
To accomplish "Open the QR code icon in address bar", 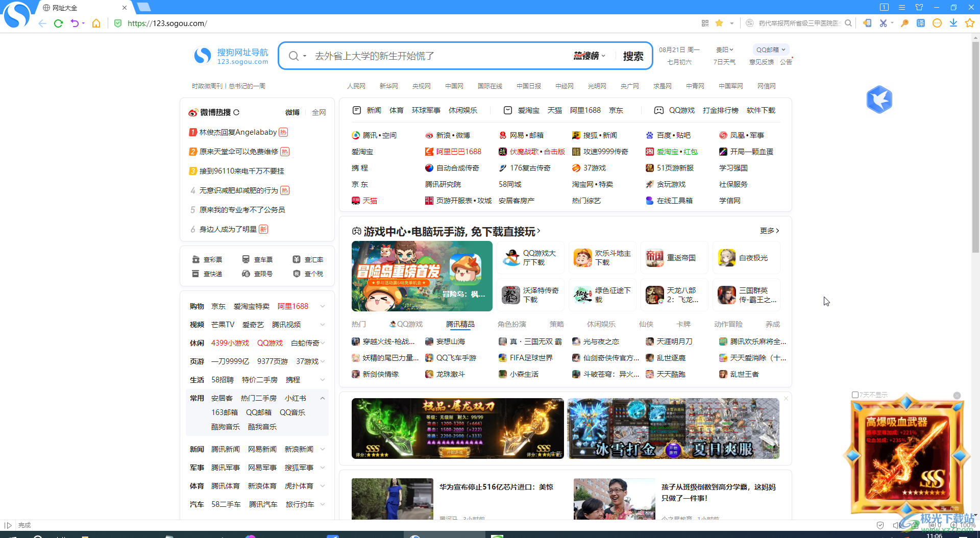I will pos(705,23).
